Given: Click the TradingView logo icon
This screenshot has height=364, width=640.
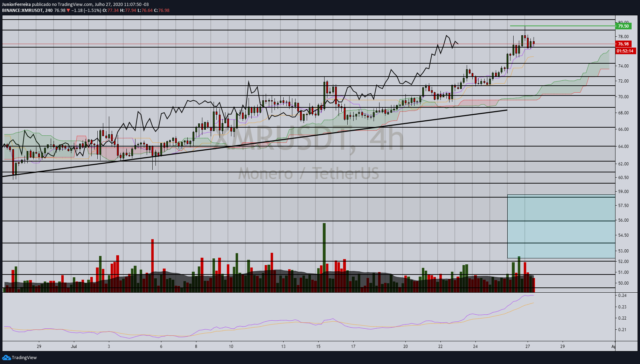Looking at the screenshot, I should pyautogui.click(x=6, y=357).
